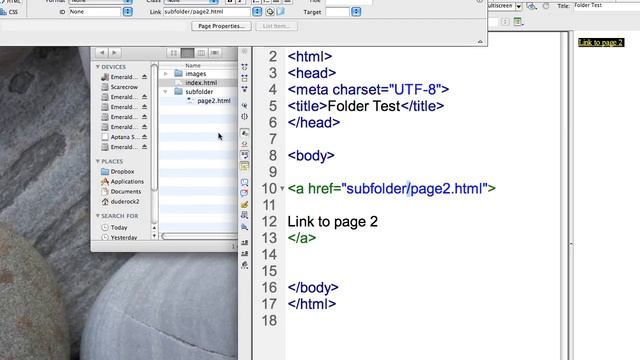Click in the Target input field
The height and width of the screenshot is (360, 640).
click(337, 12)
